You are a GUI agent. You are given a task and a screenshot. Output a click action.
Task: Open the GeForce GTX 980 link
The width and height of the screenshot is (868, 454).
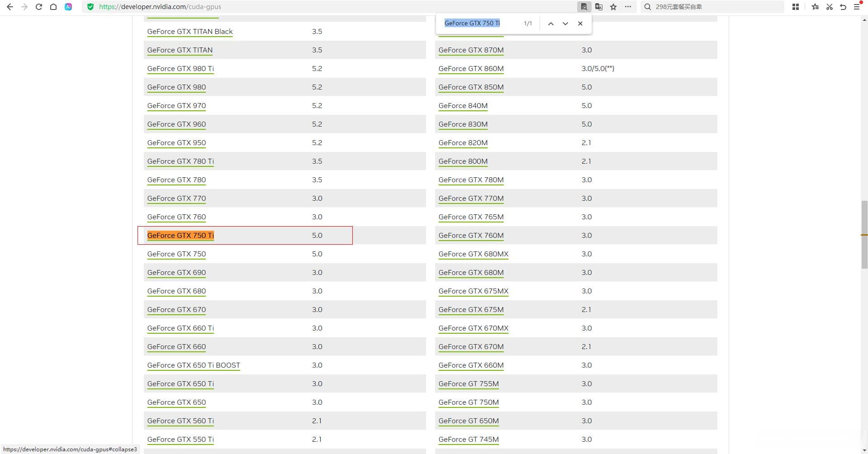pyautogui.click(x=176, y=87)
